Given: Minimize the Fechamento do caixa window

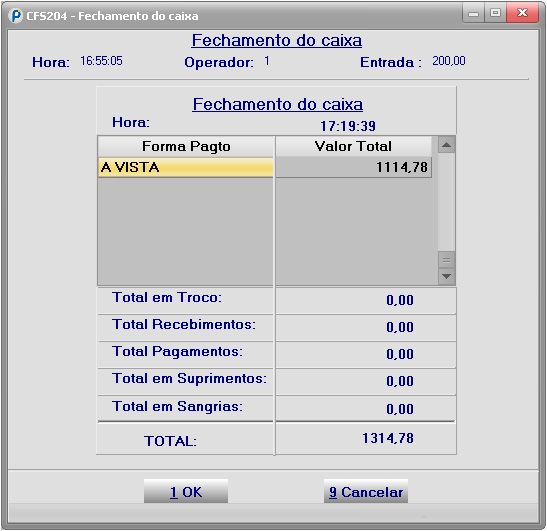Looking at the screenshot, I should (x=473, y=14).
